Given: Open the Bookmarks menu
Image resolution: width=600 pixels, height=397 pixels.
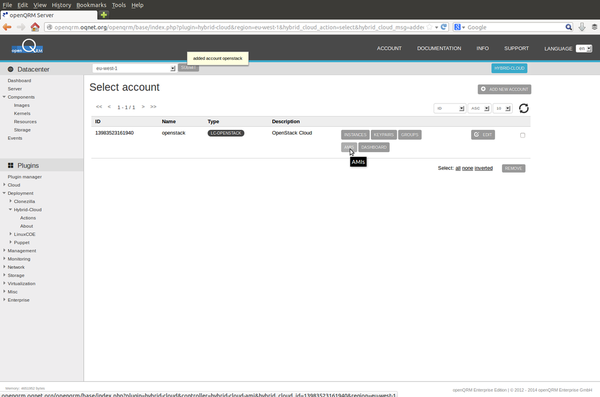Looking at the screenshot, I should tap(91, 5).
